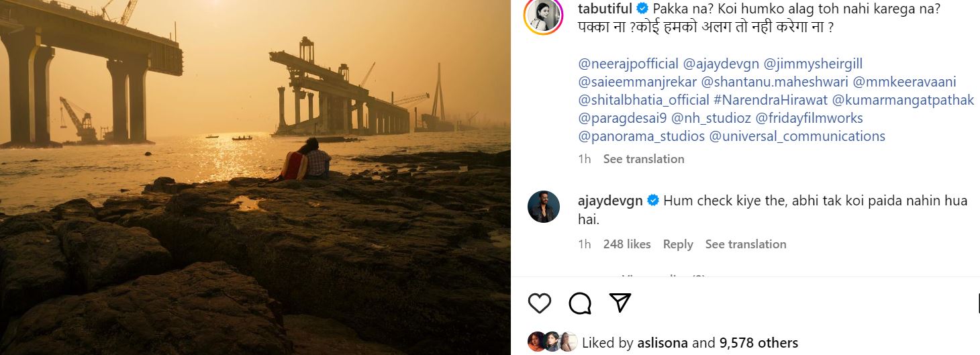This screenshot has height=355, width=980.
Task: Click the verified badge beside ajaydevgn commenter name
Action: point(652,201)
